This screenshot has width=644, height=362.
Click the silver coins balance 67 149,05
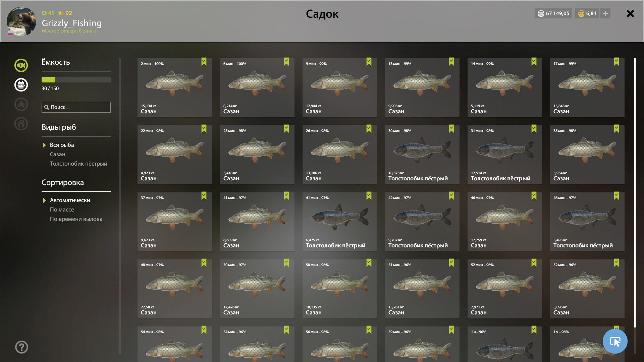point(553,13)
